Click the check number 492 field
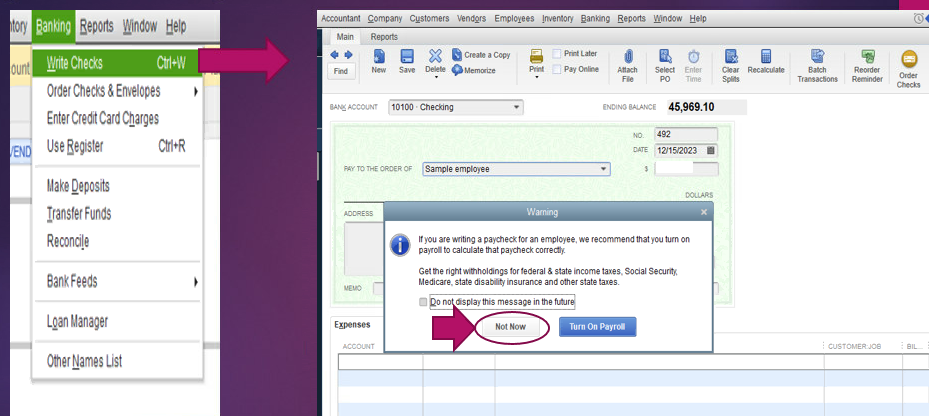 point(685,135)
